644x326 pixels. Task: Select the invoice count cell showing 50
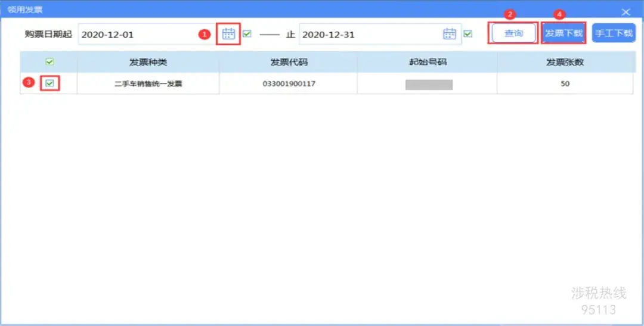[x=565, y=84]
